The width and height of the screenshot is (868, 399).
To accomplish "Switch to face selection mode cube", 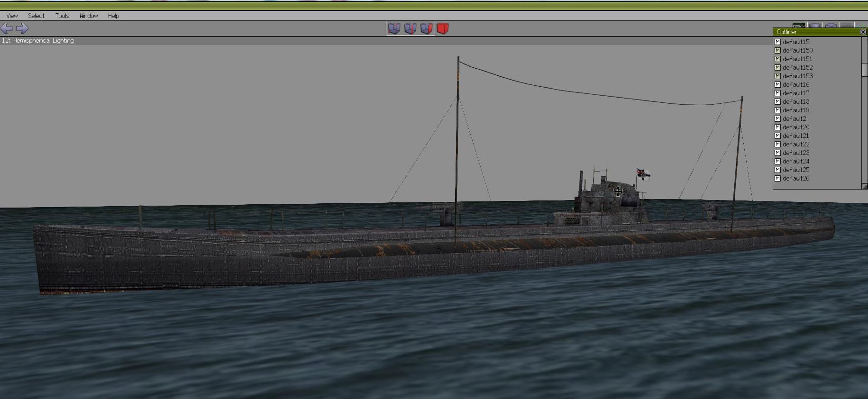I will click(x=426, y=28).
